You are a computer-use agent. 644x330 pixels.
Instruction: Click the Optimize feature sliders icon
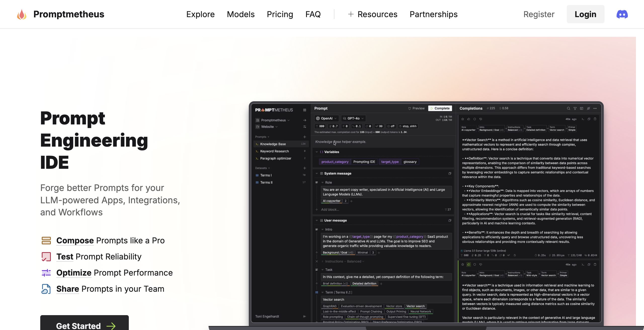[x=46, y=273]
